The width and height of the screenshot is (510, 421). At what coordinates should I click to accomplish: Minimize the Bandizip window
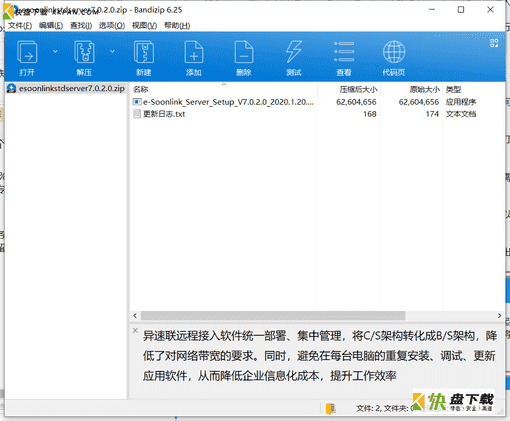[432, 10]
